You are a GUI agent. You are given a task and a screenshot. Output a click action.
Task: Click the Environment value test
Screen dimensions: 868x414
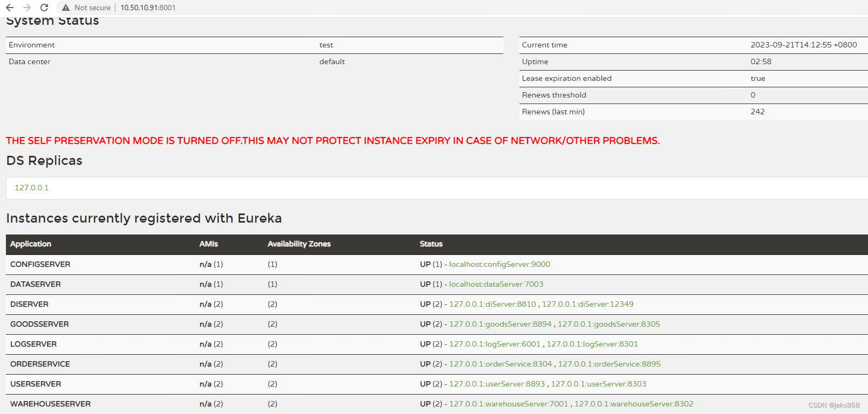pyautogui.click(x=326, y=45)
